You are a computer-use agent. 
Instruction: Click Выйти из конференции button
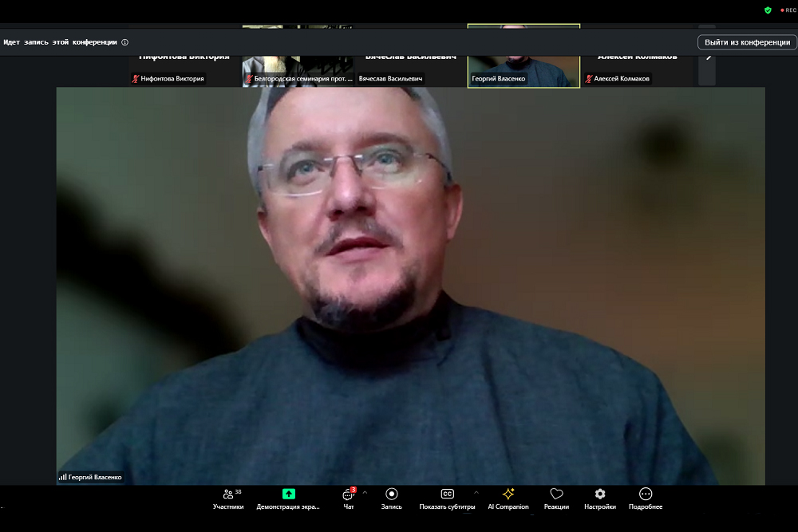(x=747, y=42)
